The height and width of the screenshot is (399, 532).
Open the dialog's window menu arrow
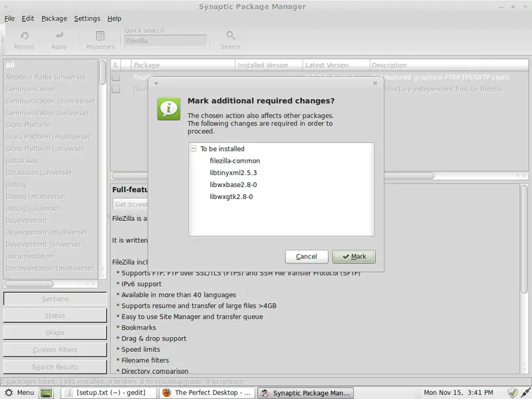coord(156,84)
